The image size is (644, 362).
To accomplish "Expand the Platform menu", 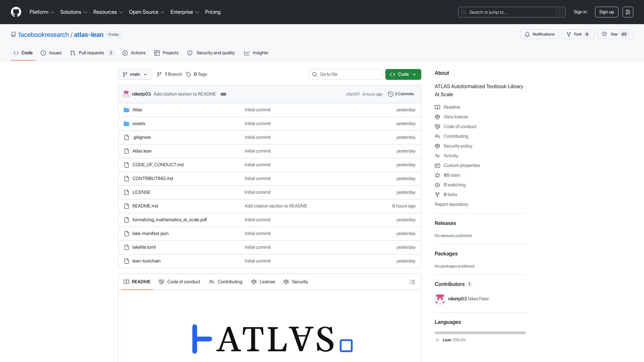I will 42,12.
